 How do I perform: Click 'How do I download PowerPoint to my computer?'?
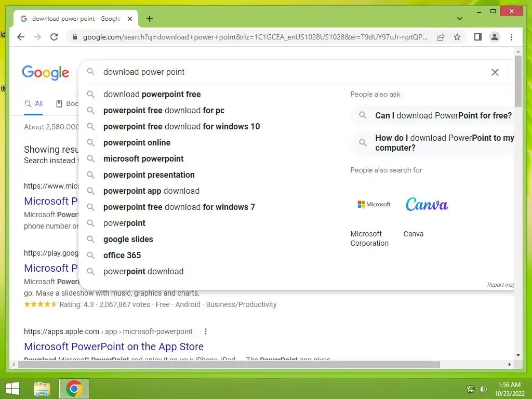(x=433, y=143)
